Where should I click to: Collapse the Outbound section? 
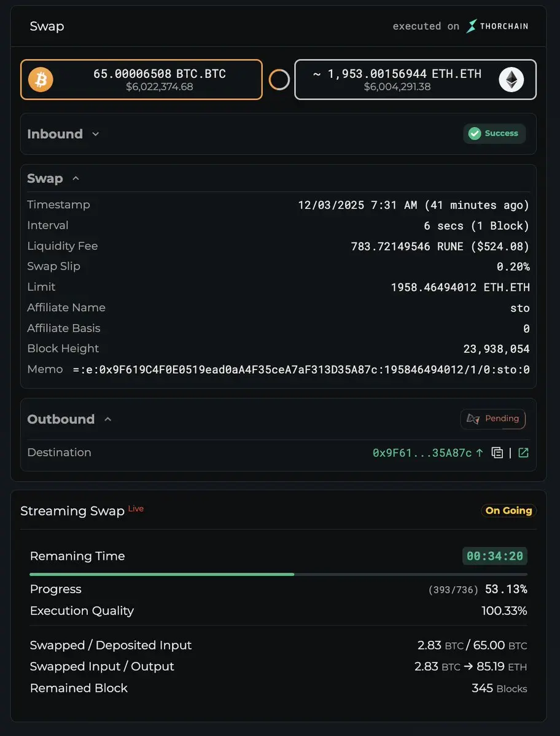pyautogui.click(x=108, y=419)
